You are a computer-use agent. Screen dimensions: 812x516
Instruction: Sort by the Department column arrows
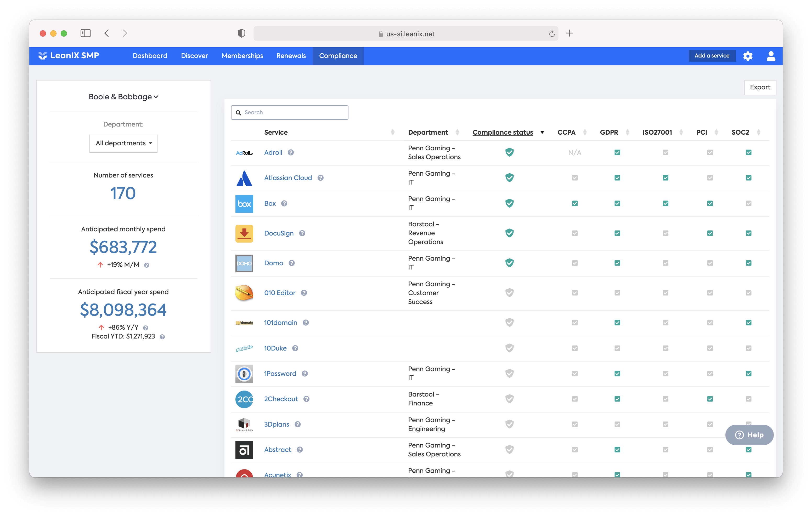(457, 132)
